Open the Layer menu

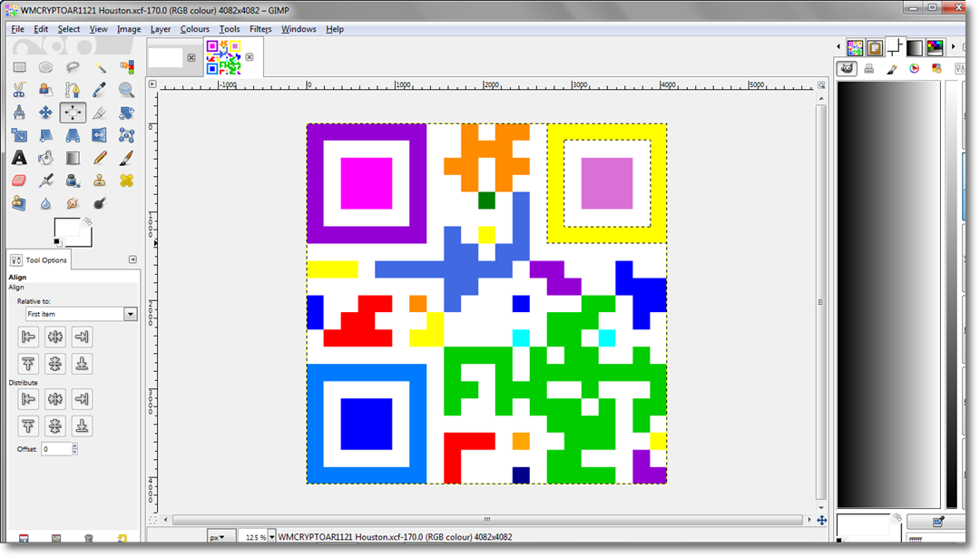(x=160, y=29)
